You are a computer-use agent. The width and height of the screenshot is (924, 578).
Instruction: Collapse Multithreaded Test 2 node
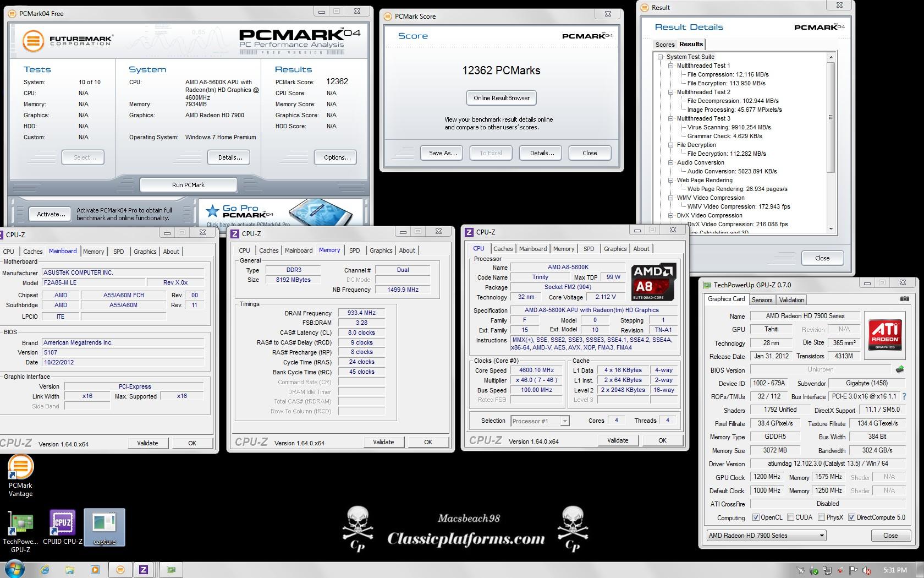coord(671,92)
